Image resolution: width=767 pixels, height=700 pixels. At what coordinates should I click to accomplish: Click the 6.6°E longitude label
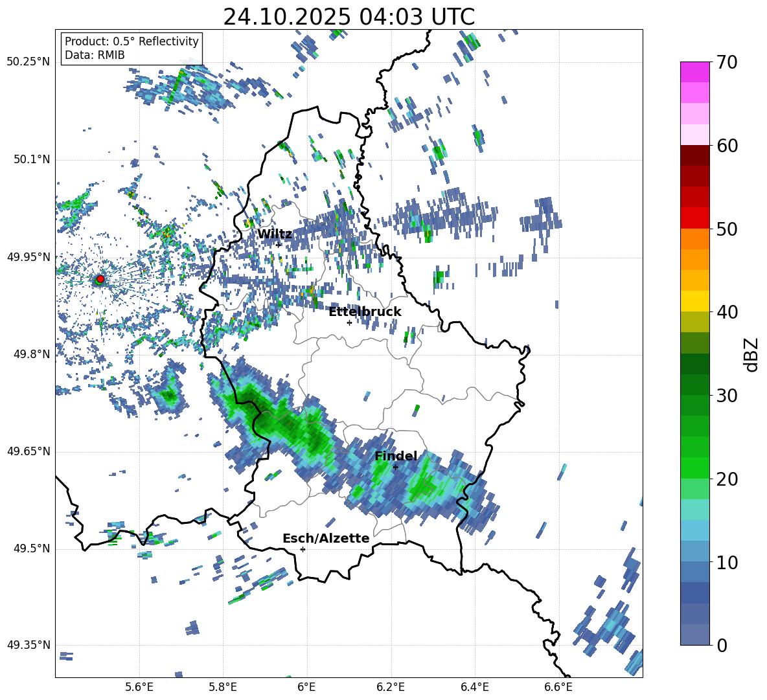click(558, 687)
